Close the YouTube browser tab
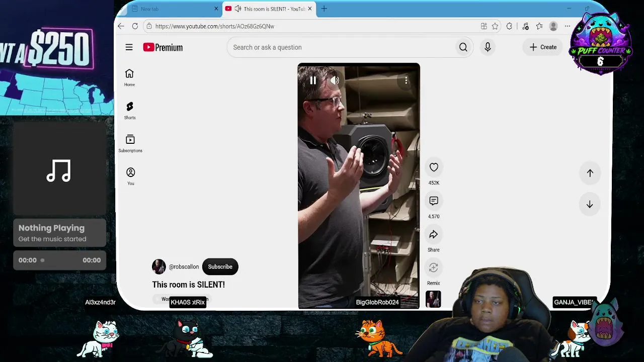 coord(310,9)
